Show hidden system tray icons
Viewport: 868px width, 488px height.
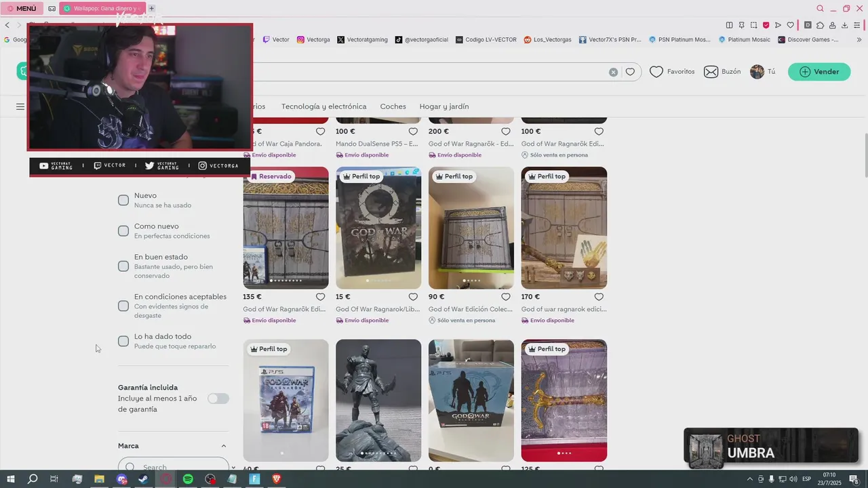coord(751,479)
